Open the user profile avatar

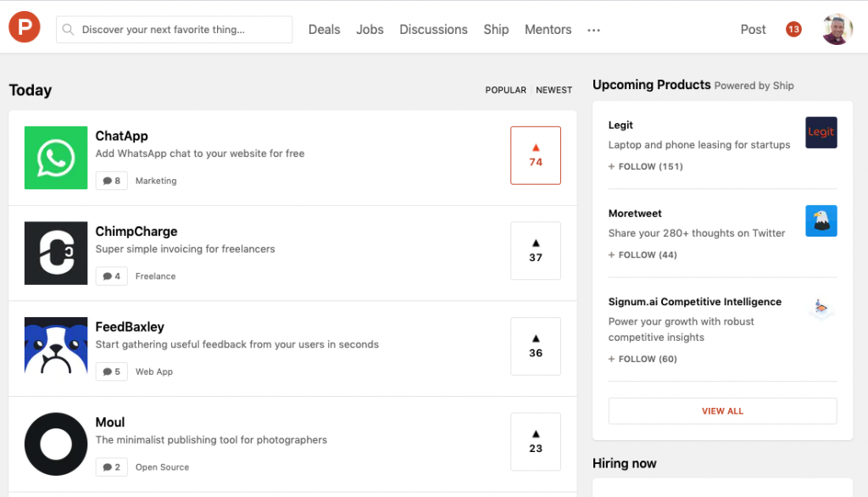(837, 30)
